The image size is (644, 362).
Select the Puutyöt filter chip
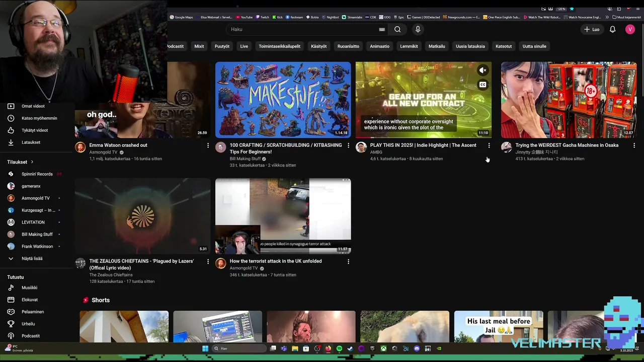pyautogui.click(x=222, y=46)
